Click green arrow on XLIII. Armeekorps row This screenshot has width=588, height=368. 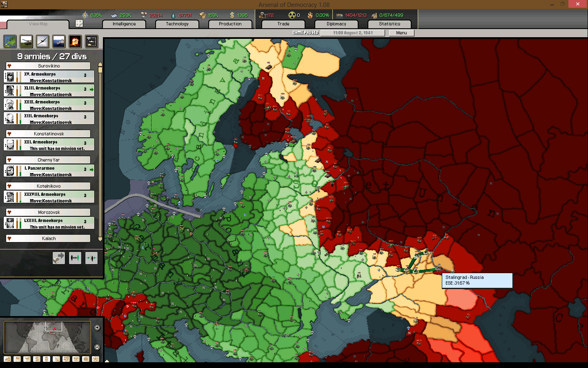tap(91, 89)
